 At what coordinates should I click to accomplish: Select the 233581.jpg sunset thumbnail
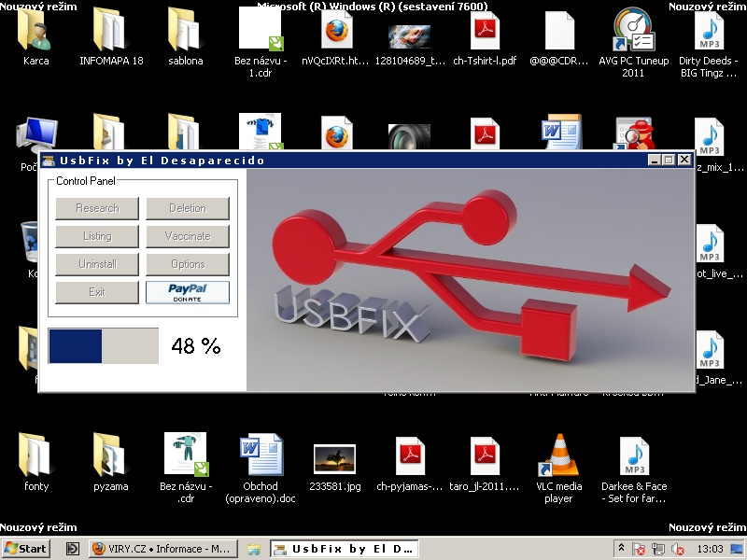coord(334,459)
